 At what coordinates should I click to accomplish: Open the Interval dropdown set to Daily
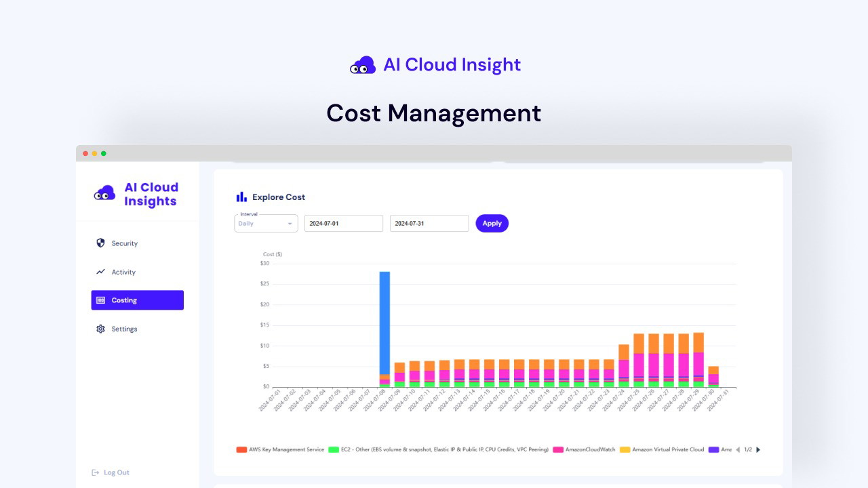pos(266,224)
